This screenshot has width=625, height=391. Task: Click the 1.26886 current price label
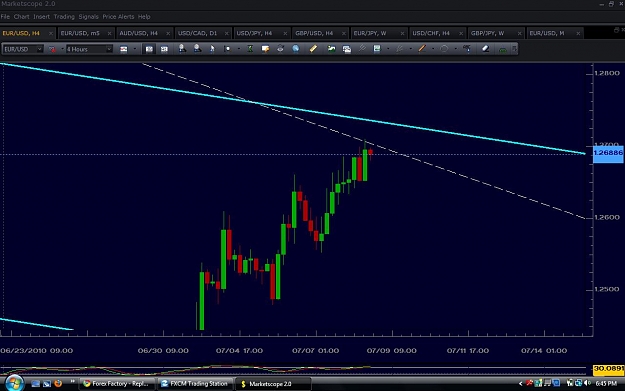click(608, 153)
